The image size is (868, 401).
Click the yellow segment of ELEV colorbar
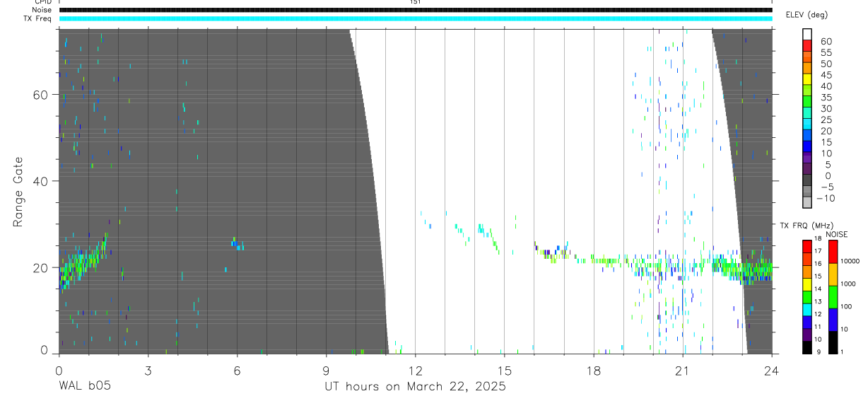807,80
